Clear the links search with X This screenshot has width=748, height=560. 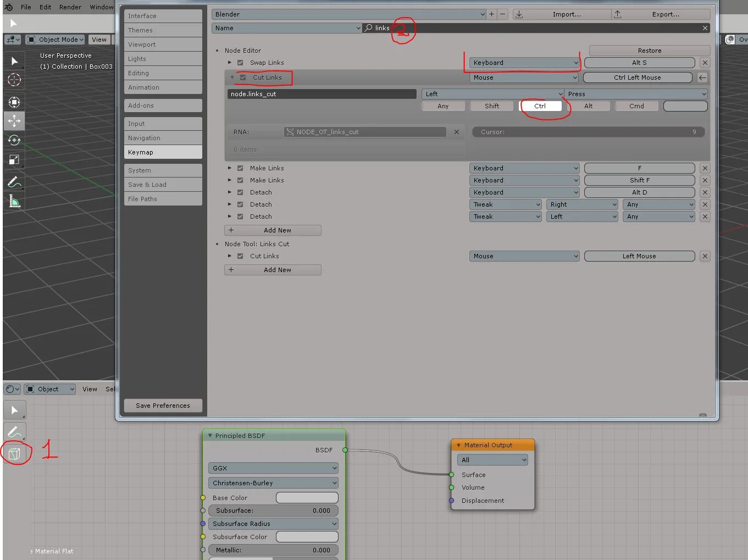coord(705,28)
